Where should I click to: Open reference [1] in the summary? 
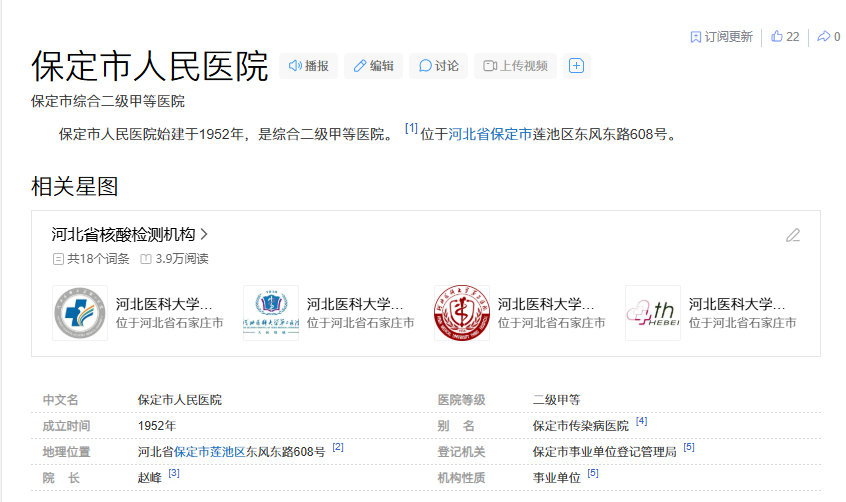pos(411,128)
